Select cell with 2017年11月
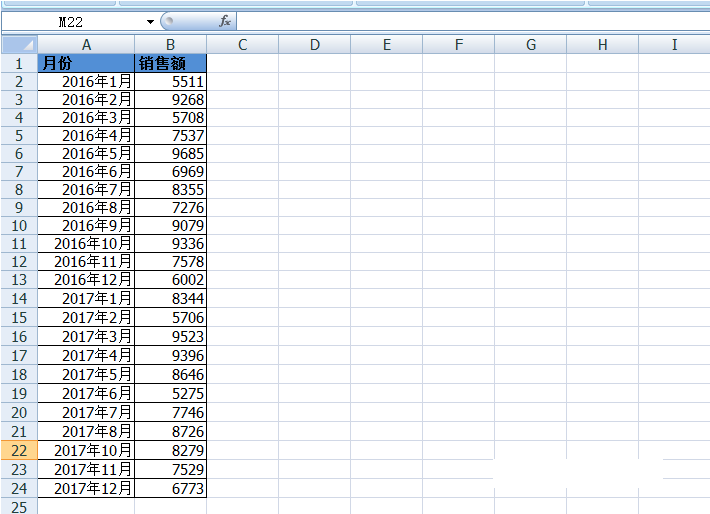Screen dimensions: 710x514 (86, 470)
